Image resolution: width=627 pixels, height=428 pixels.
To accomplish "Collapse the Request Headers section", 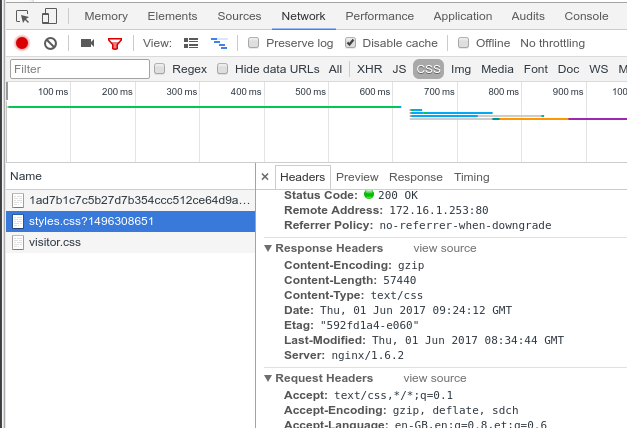I will coord(268,378).
